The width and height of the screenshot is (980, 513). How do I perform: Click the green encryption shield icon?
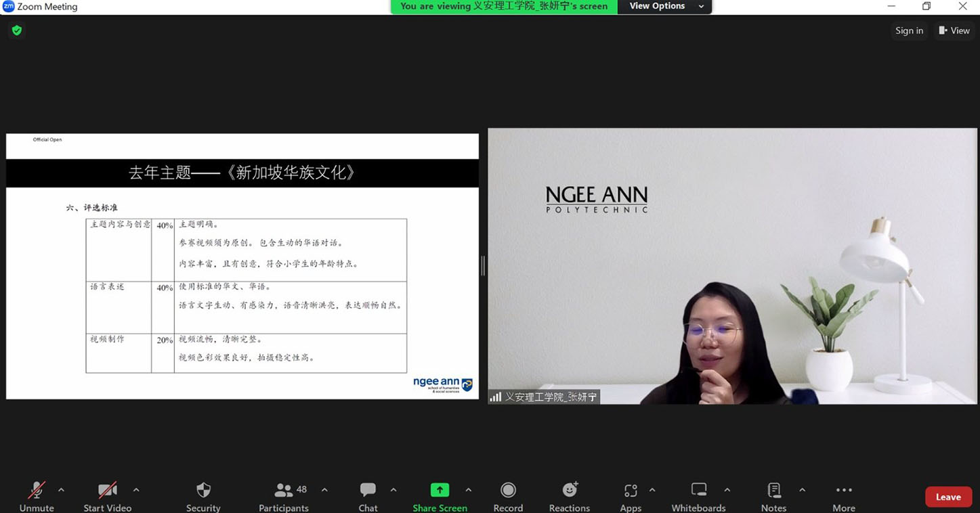click(x=17, y=30)
